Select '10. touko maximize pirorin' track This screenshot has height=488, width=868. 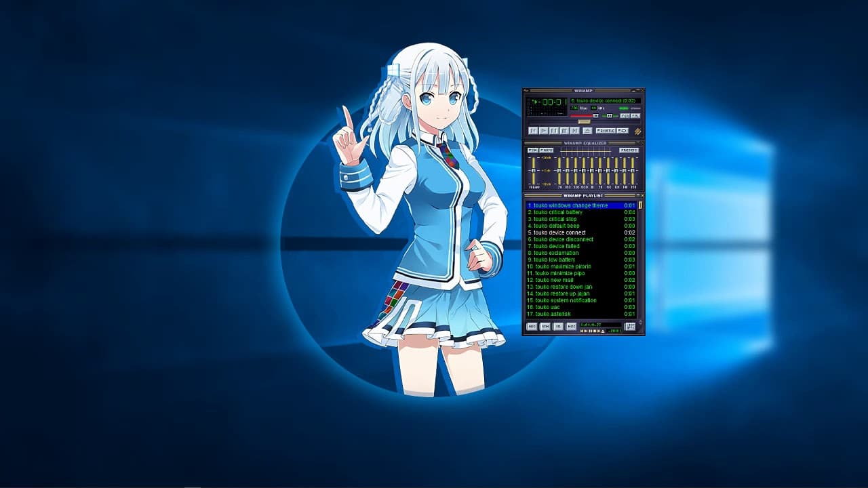[x=581, y=266]
